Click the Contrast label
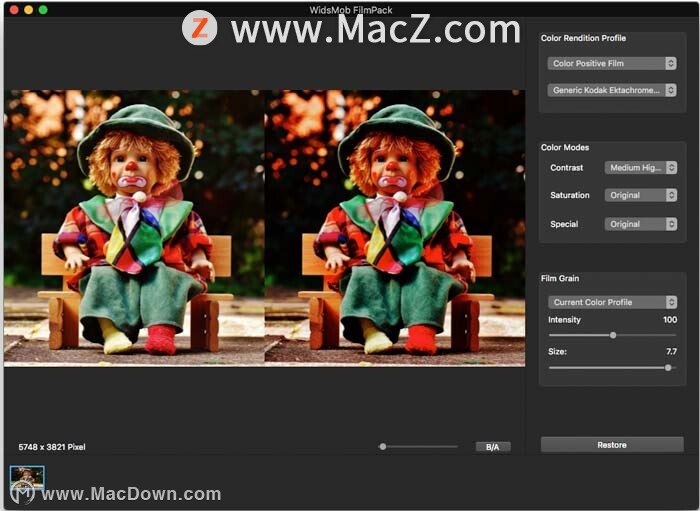The width and height of the screenshot is (700, 511). 567,168
